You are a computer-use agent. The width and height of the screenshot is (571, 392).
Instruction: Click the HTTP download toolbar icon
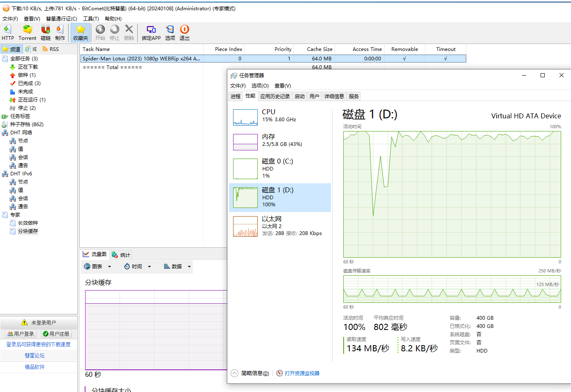click(x=7, y=32)
